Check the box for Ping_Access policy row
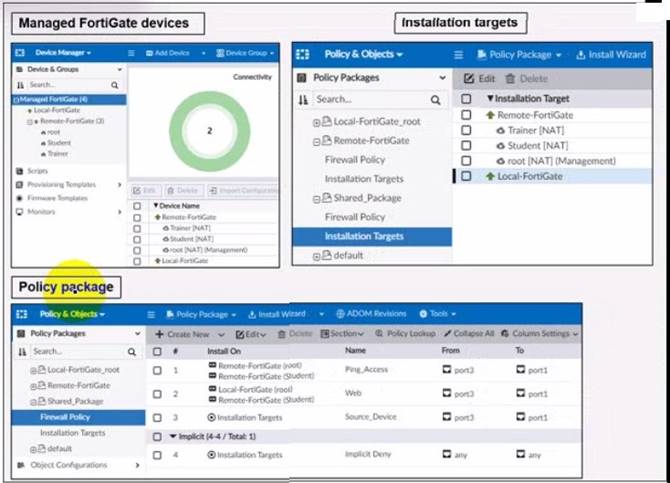 point(157,371)
